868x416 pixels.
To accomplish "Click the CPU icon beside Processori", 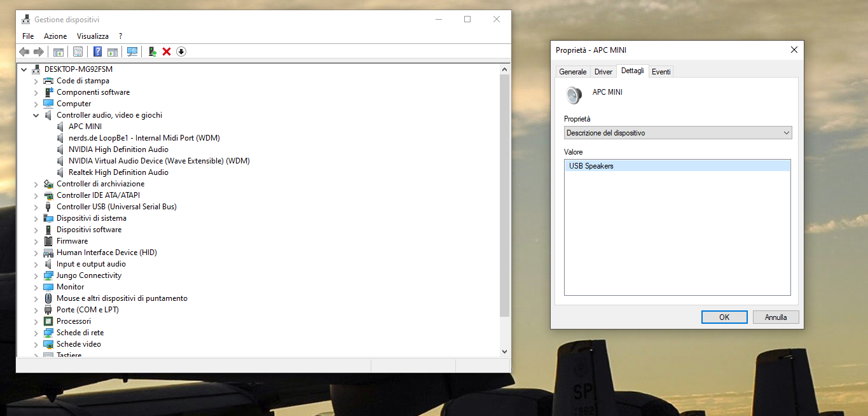I will pyautogui.click(x=48, y=321).
